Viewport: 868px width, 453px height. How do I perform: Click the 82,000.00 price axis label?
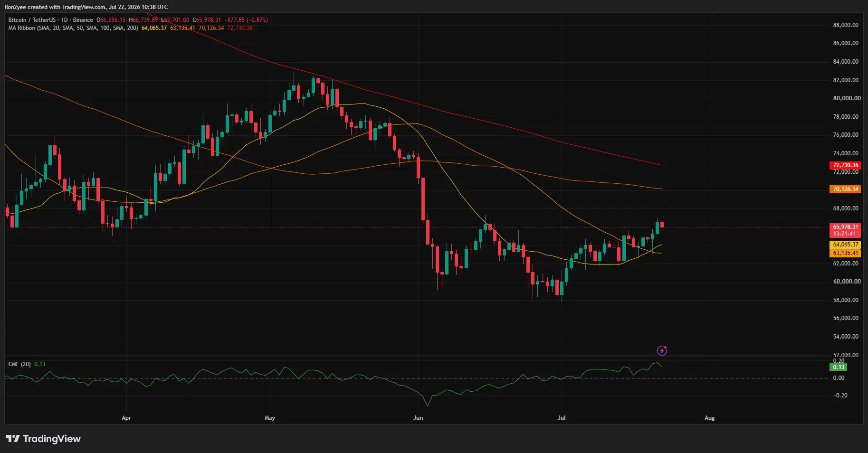click(x=846, y=80)
